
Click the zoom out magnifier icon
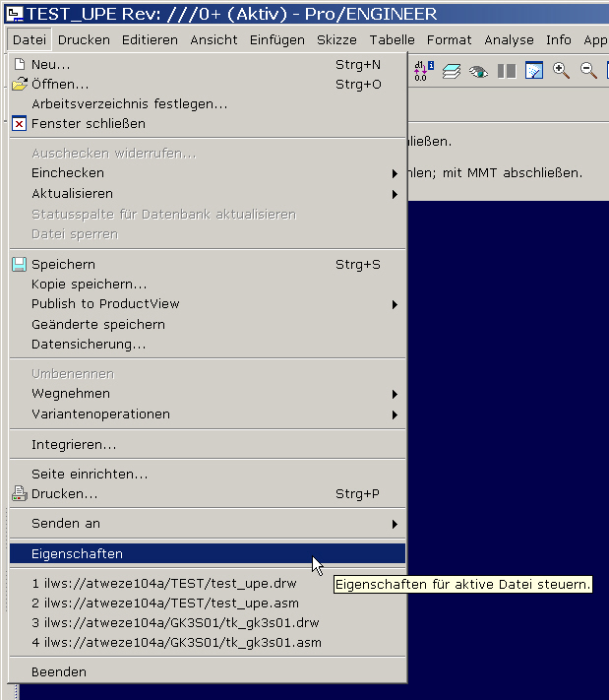coord(588,71)
